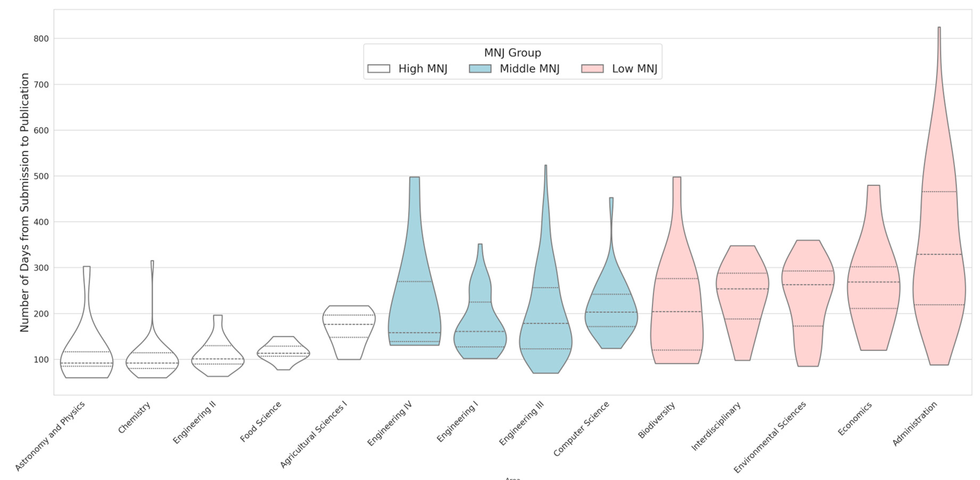Click the High MNJ legend swatch
The height and width of the screenshot is (480, 980).
click(x=379, y=69)
